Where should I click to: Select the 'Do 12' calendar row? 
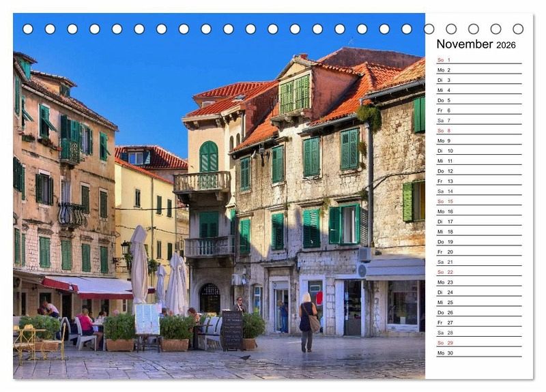479,171
